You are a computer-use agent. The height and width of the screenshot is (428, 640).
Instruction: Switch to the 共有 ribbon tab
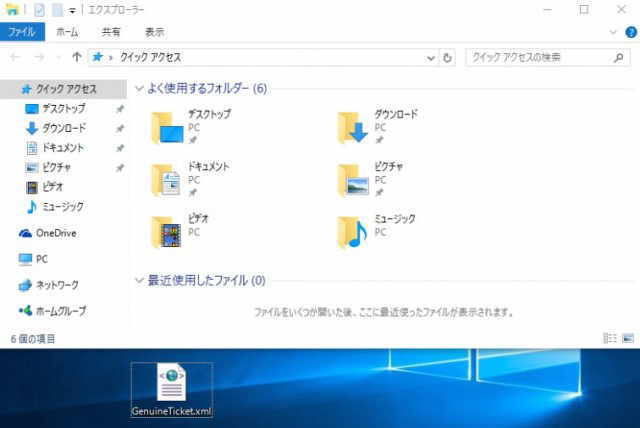pyautogui.click(x=111, y=32)
